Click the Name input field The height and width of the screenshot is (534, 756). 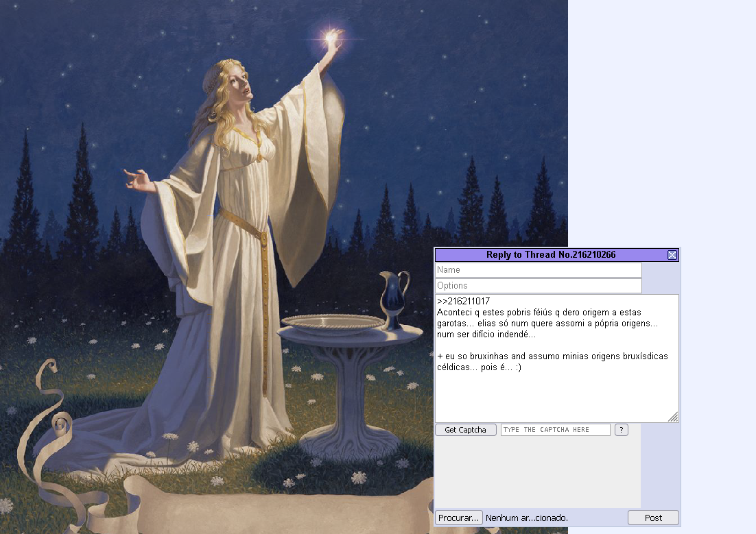click(x=539, y=270)
